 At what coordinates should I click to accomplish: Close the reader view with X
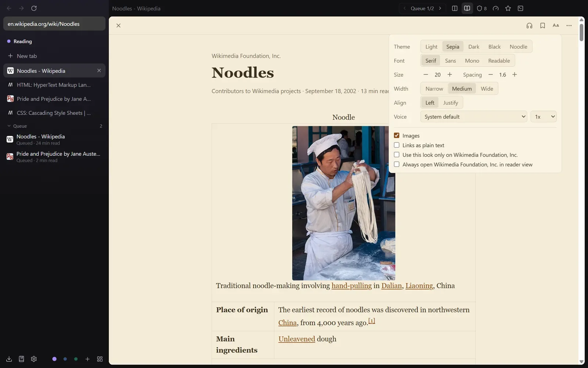(118, 25)
